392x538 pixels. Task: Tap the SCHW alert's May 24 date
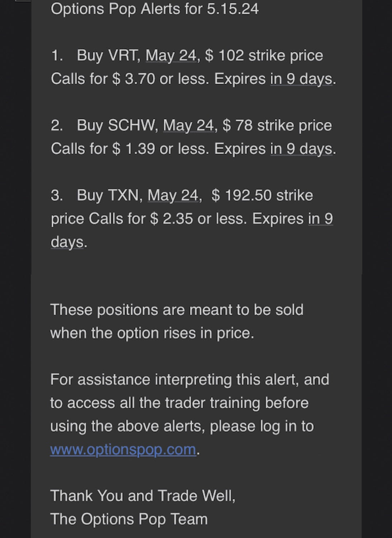(x=188, y=126)
